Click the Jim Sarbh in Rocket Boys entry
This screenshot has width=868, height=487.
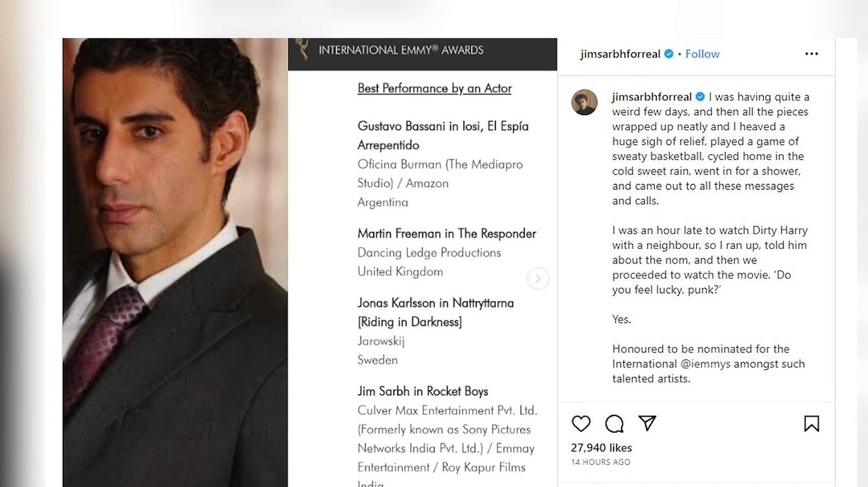coord(423,391)
